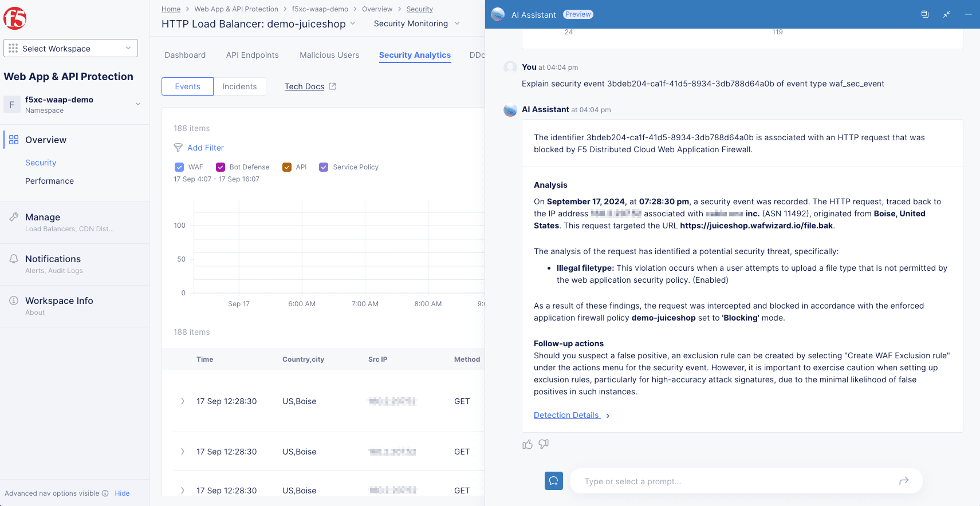This screenshot has width=980, height=506.
Task: Click the juiceshop.wafwizard.io/file.bak URL text
Action: [757, 226]
